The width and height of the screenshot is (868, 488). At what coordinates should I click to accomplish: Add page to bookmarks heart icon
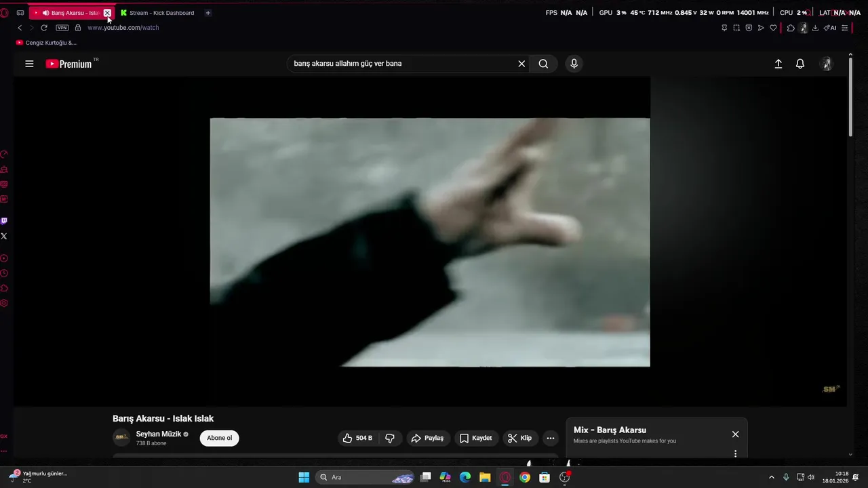point(773,28)
